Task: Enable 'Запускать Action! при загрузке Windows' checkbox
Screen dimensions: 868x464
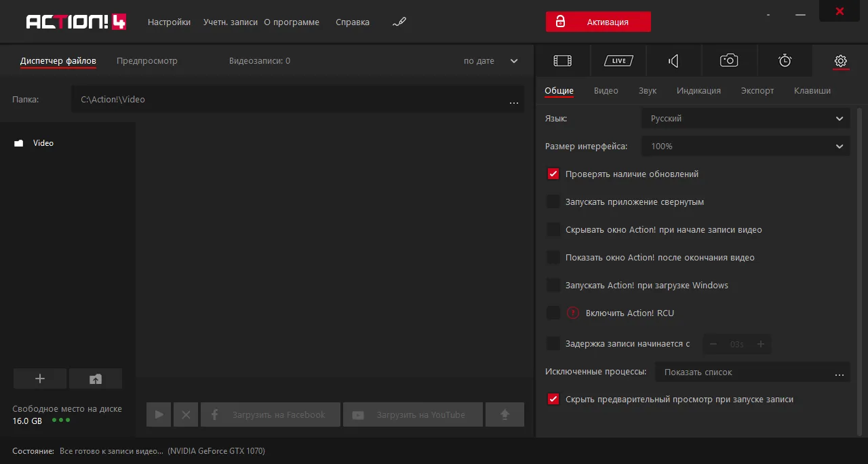Action: point(553,285)
